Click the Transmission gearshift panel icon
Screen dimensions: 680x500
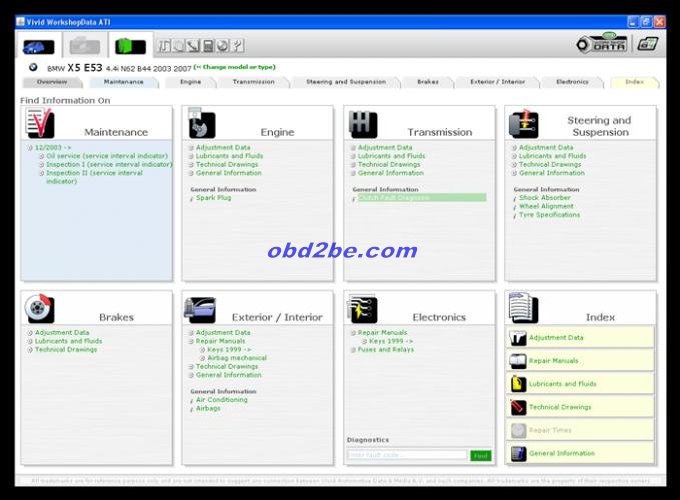click(363, 124)
